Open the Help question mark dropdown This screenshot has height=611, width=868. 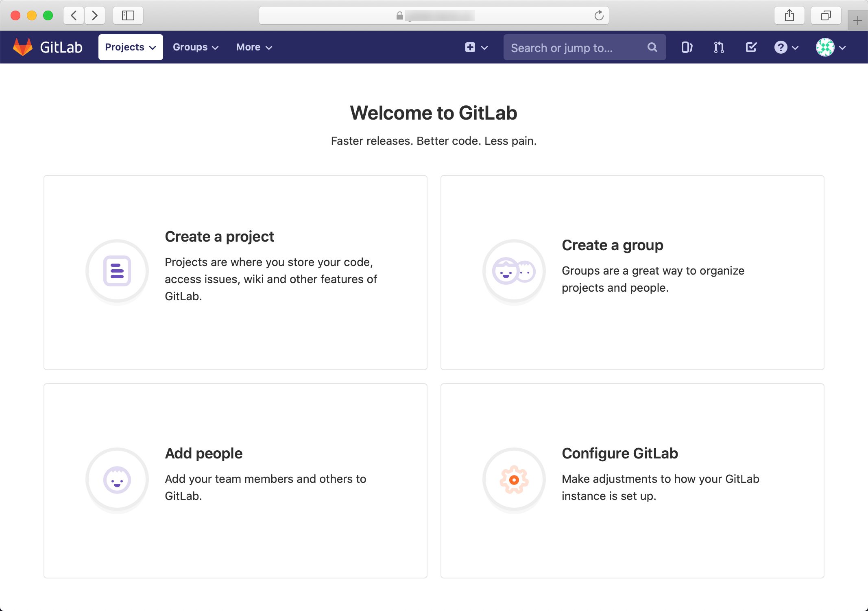(786, 48)
